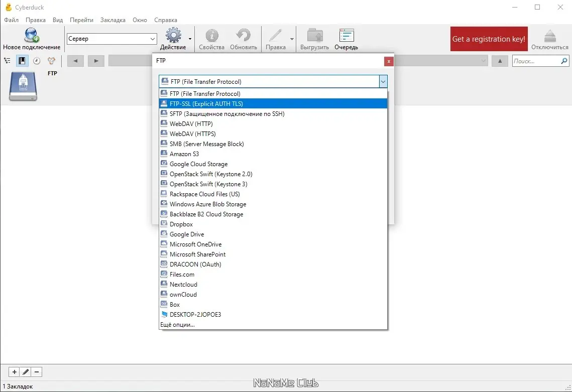This screenshot has width=572, height=392.
Task: Select Files.com option
Action: 273,274
